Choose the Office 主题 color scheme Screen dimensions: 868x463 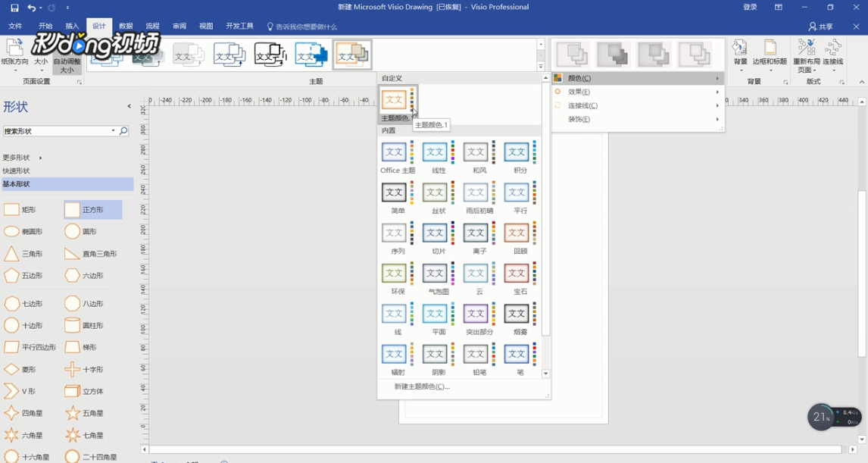point(398,158)
